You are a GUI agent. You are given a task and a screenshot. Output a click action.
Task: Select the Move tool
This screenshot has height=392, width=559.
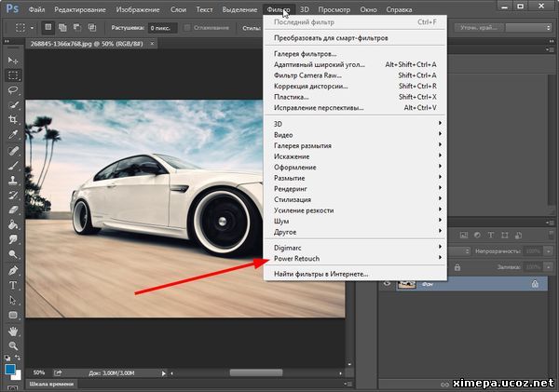click(13, 60)
